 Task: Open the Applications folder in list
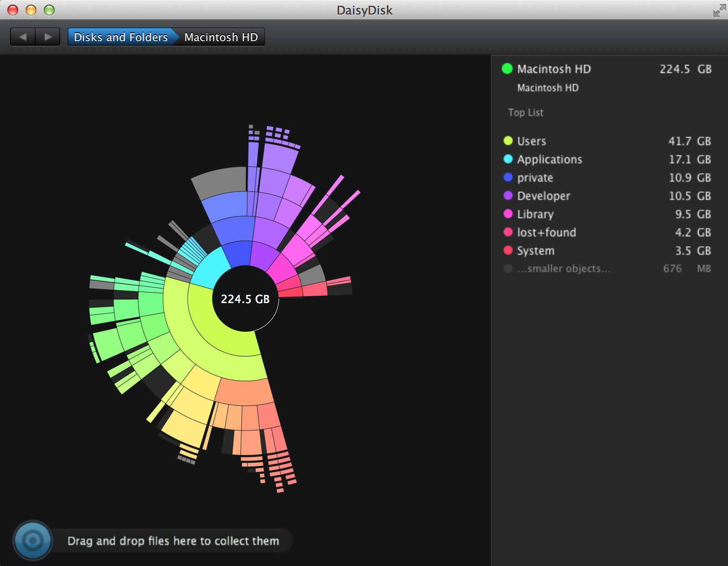tap(607, 159)
